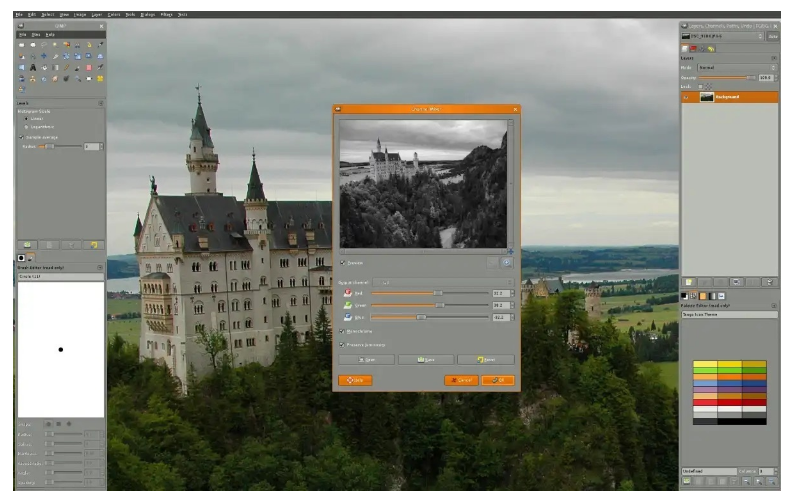Select the Pencil tool

point(67,68)
